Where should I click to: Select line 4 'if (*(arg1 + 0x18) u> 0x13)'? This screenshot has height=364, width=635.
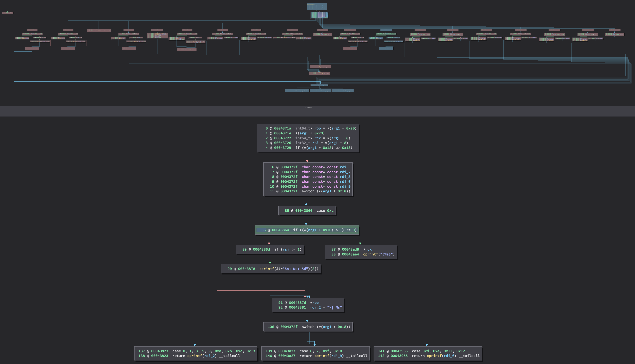[309, 148]
